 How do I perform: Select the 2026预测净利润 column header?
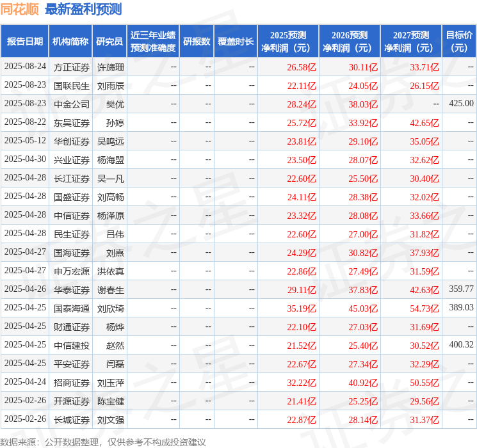pyautogui.click(x=350, y=41)
